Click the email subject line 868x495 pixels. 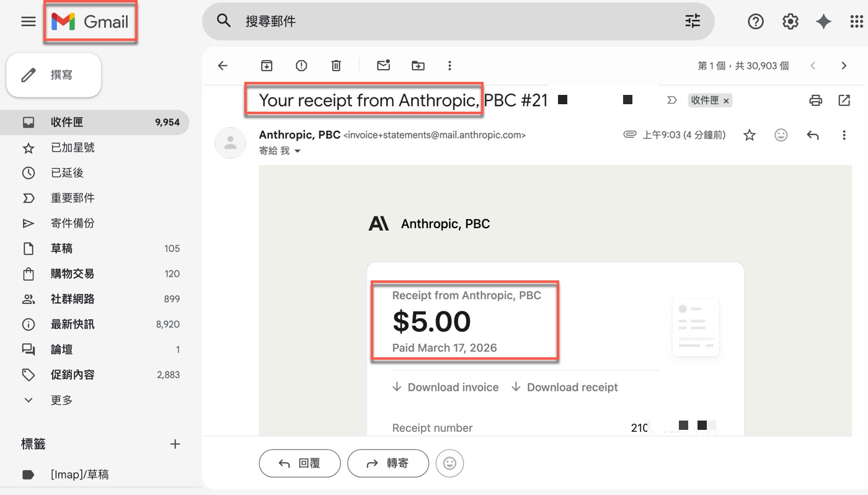click(403, 100)
